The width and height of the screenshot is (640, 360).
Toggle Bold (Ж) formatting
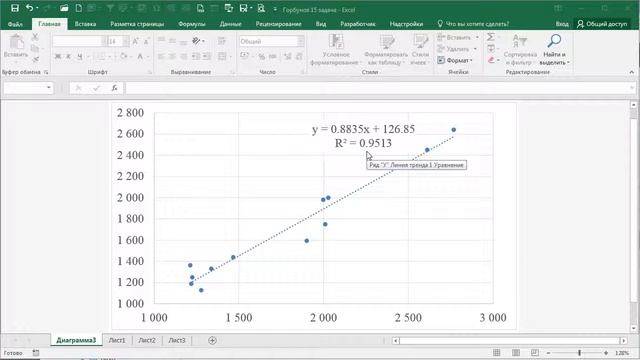[x=58, y=56]
